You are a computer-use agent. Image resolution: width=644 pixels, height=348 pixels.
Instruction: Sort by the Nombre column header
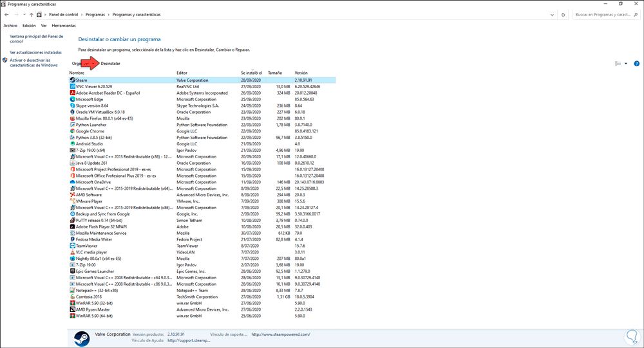(x=77, y=73)
